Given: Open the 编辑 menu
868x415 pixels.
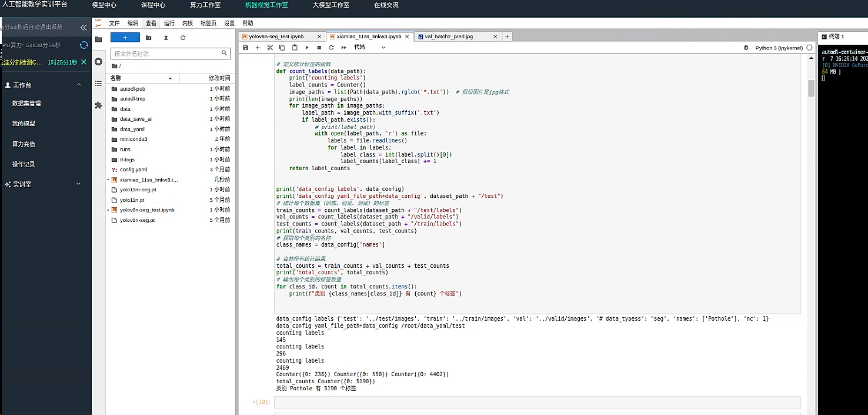Looking at the screenshot, I should pos(133,23).
